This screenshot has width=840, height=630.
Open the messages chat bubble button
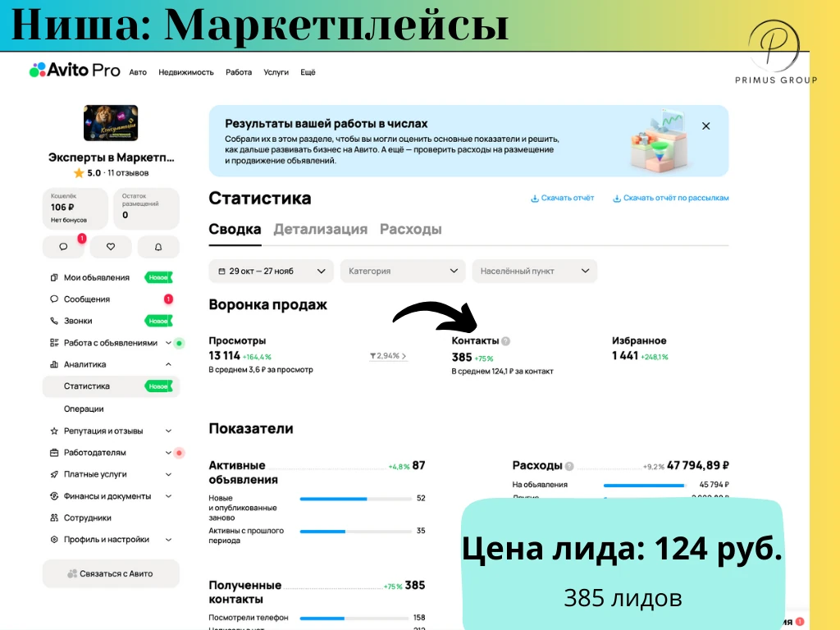point(63,247)
